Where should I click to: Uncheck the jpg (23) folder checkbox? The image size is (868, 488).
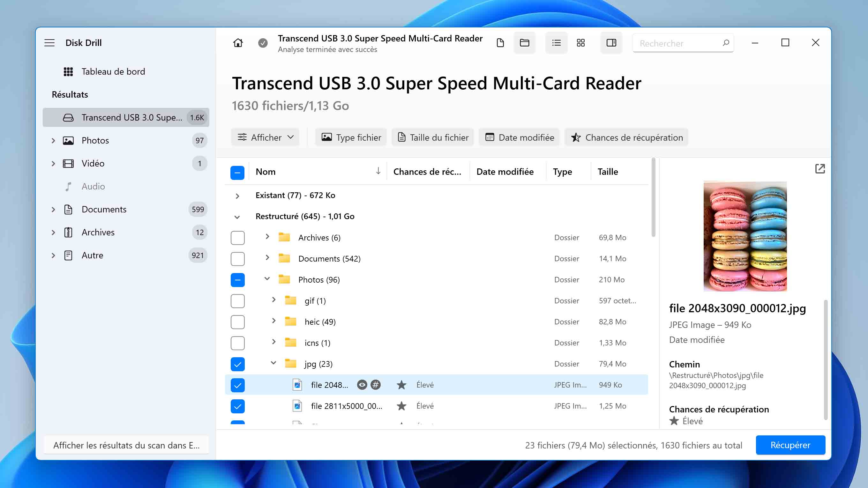pyautogui.click(x=237, y=364)
